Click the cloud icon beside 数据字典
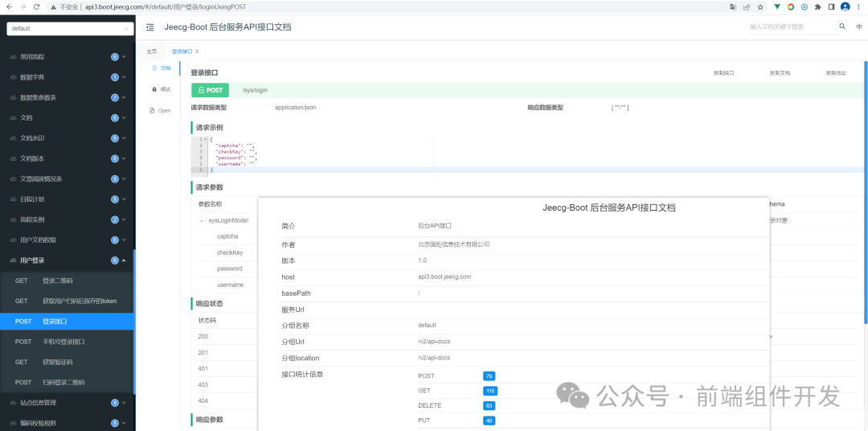 coord(14,77)
